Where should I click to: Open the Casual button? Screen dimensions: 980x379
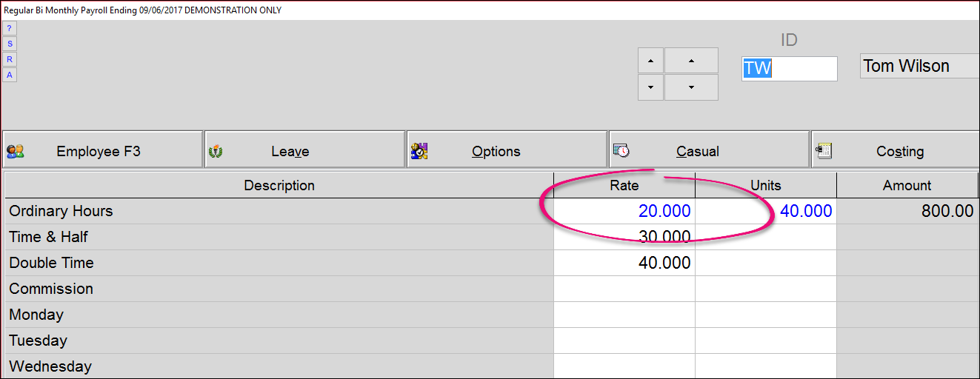tap(709, 150)
